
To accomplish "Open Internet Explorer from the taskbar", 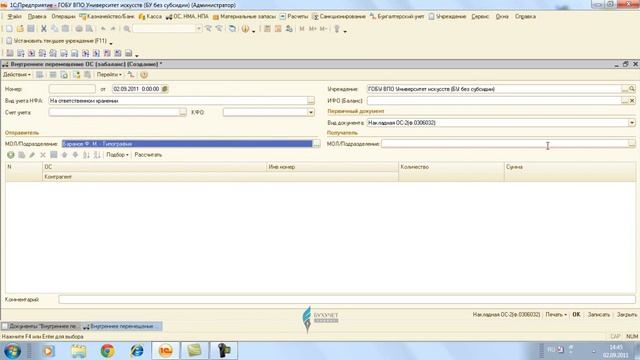I will coord(137,351).
